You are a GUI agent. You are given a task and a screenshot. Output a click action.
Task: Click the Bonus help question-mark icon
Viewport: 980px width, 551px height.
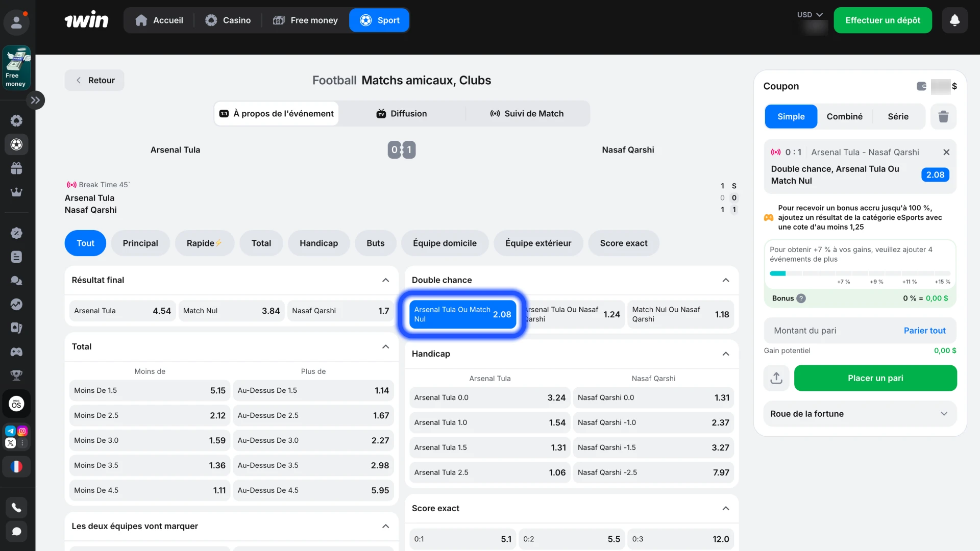pos(801,298)
